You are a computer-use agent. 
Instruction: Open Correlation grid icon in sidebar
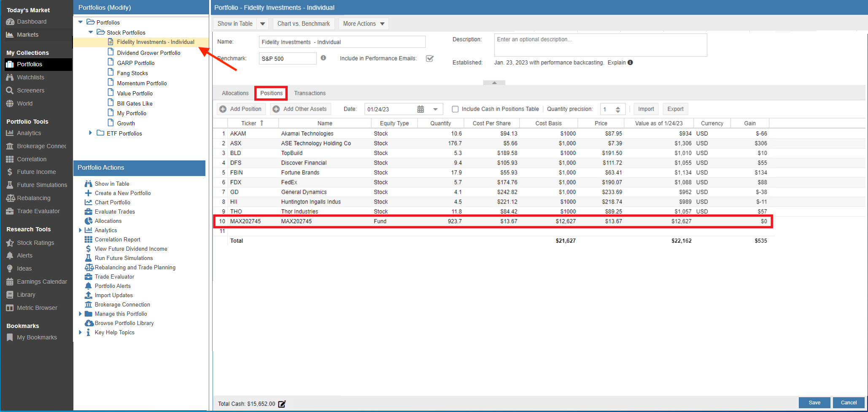[x=10, y=159]
